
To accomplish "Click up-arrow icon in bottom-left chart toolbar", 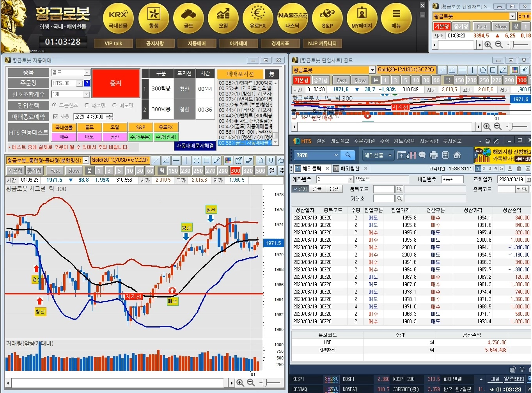I will tap(261, 160).
